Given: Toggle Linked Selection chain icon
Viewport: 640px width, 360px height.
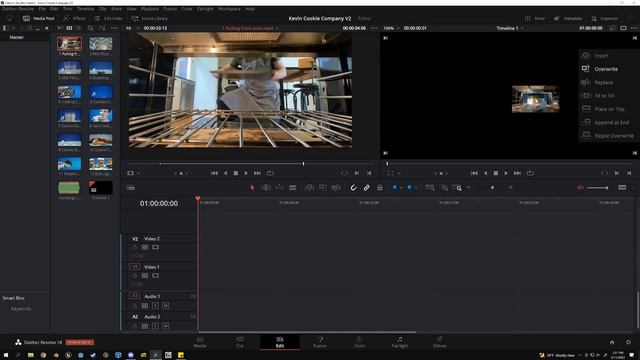Looking at the screenshot, I should [367, 188].
